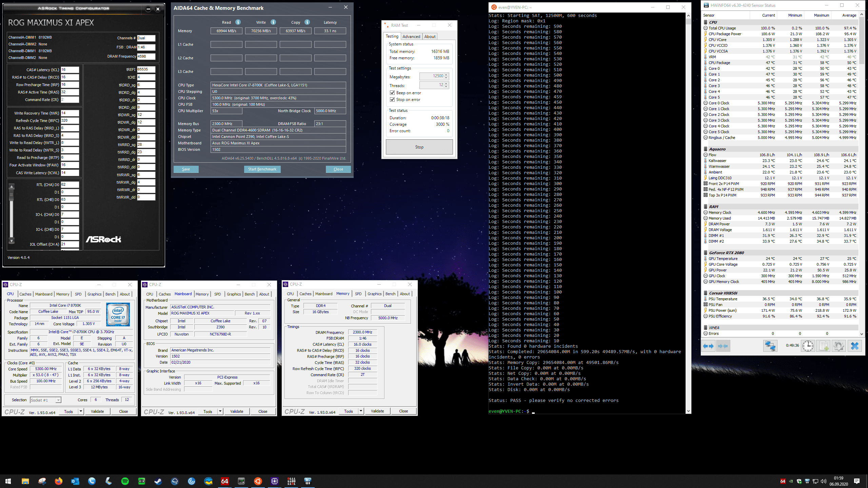Switch to RAM Test binary taskbar icon

point(291,481)
